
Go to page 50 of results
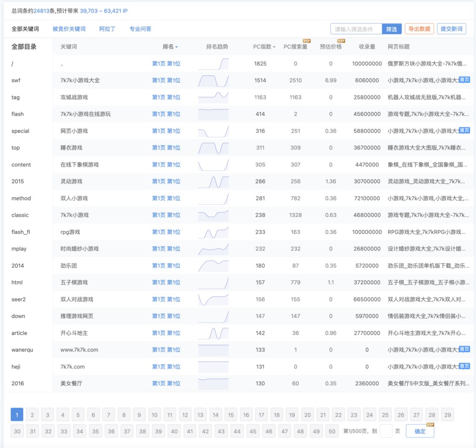click(332, 431)
